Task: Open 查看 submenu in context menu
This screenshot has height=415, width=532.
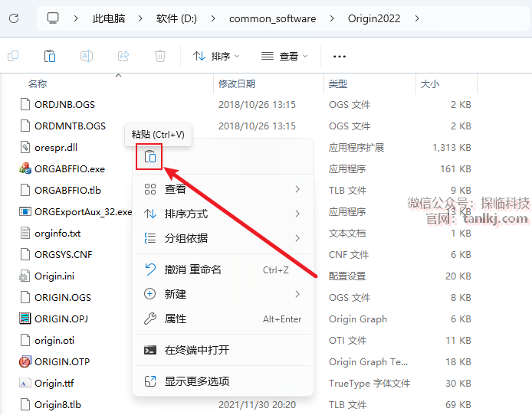Action: [223, 189]
